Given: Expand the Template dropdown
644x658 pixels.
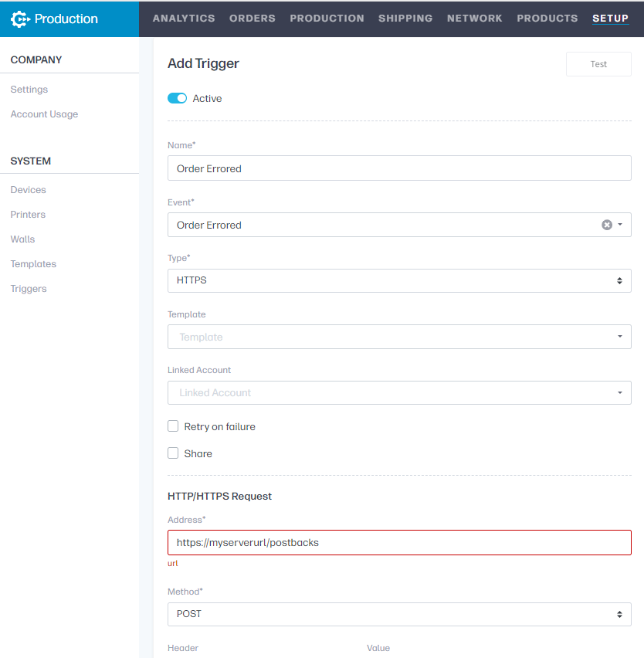Looking at the screenshot, I should 399,337.
